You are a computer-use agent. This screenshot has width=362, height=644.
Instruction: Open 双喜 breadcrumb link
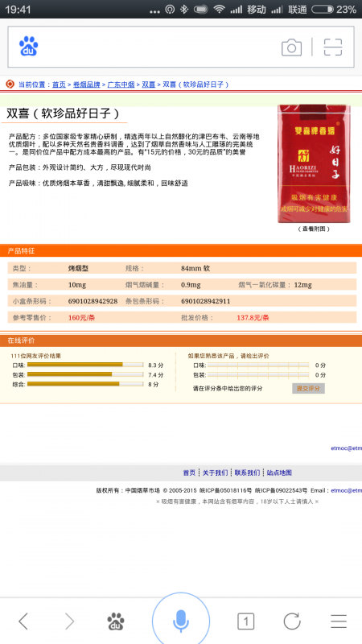(x=149, y=85)
